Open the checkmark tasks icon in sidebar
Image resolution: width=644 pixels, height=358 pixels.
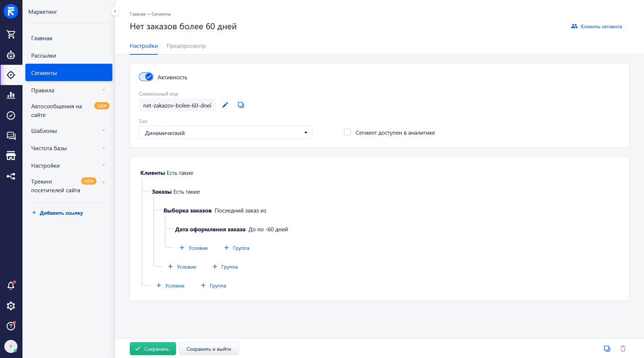click(11, 115)
